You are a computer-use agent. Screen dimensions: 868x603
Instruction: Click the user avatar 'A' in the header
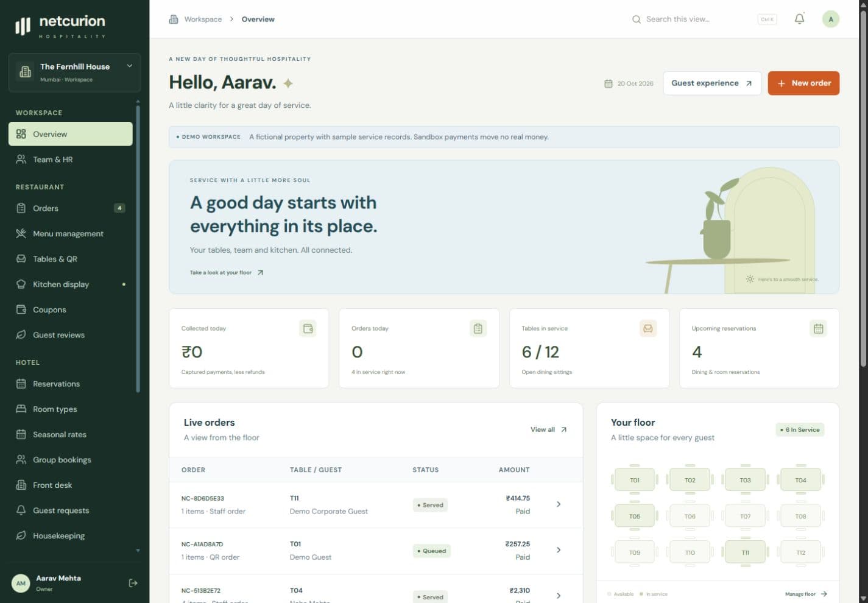tap(831, 19)
